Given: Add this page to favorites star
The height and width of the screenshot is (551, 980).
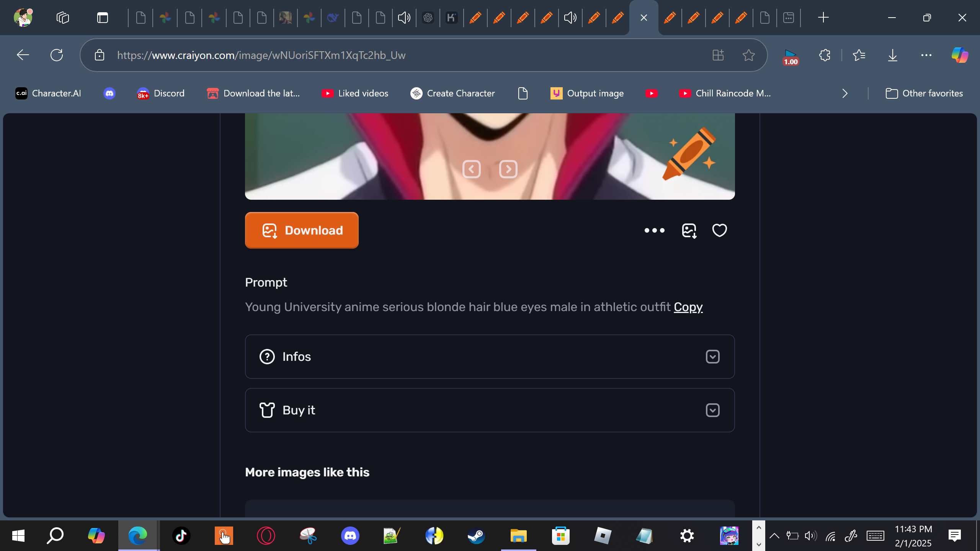Looking at the screenshot, I should (x=748, y=55).
